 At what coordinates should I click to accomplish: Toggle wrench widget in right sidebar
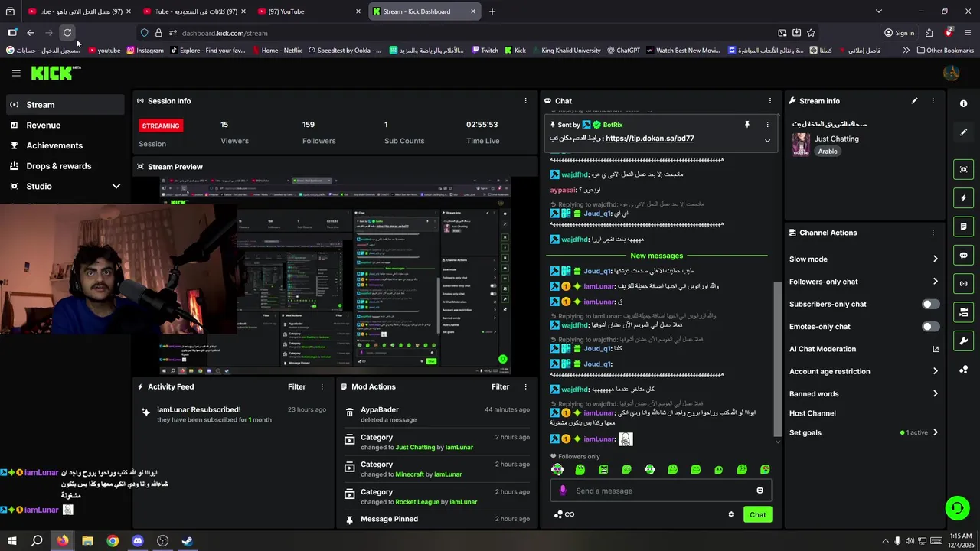tap(963, 341)
